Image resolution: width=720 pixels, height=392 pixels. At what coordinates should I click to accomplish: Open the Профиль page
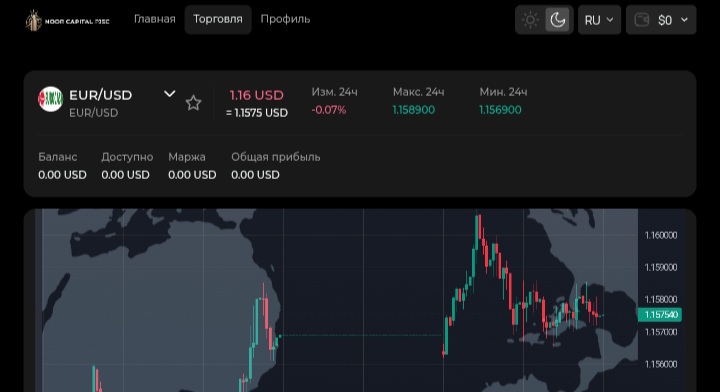click(285, 19)
